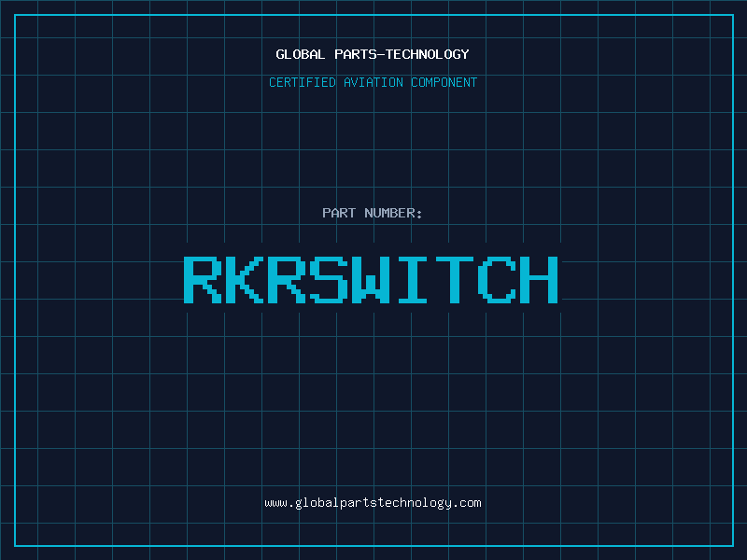Click the .com ending of the URL
Viewport: 747px width, 560px height.
pos(468,503)
